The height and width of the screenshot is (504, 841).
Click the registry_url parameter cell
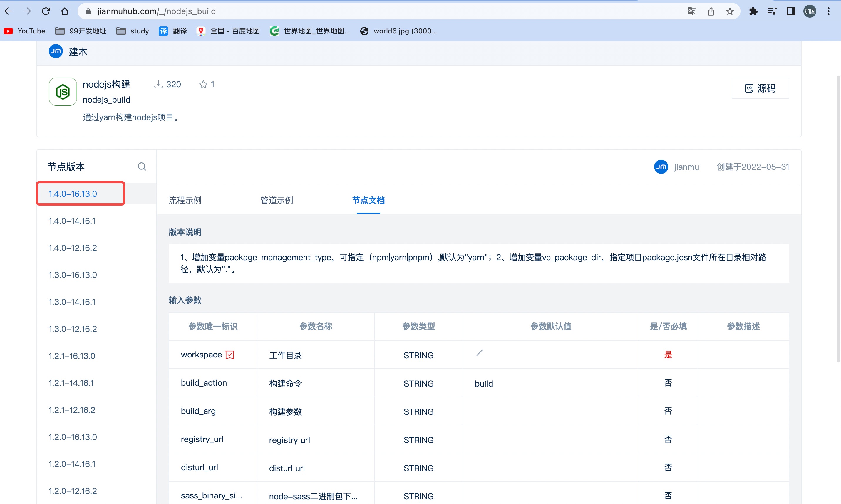pyautogui.click(x=213, y=439)
